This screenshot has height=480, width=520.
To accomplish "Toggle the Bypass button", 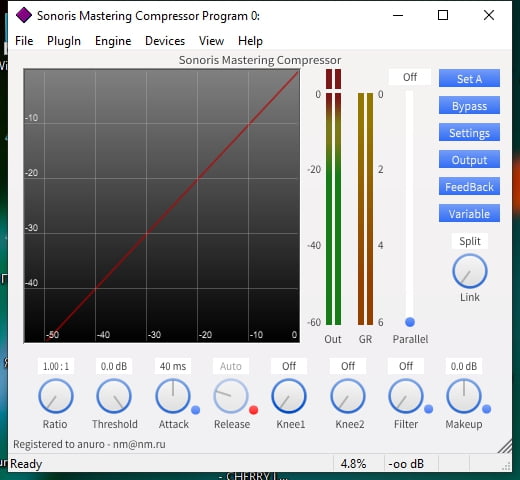I will [x=469, y=105].
